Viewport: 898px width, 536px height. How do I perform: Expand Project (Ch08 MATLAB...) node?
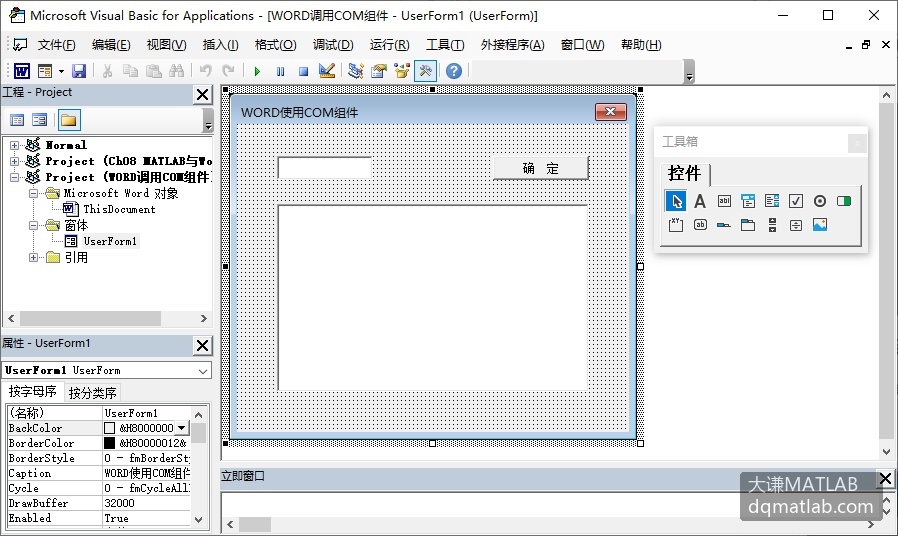[x=15, y=161]
